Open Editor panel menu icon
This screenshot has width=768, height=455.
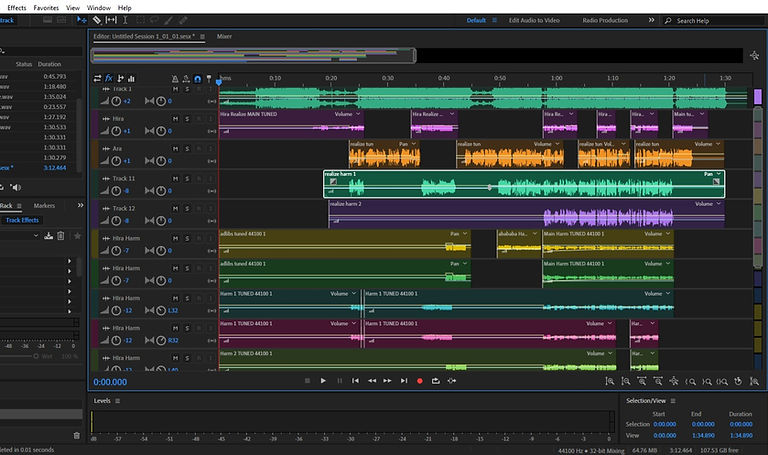pos(202,36)
